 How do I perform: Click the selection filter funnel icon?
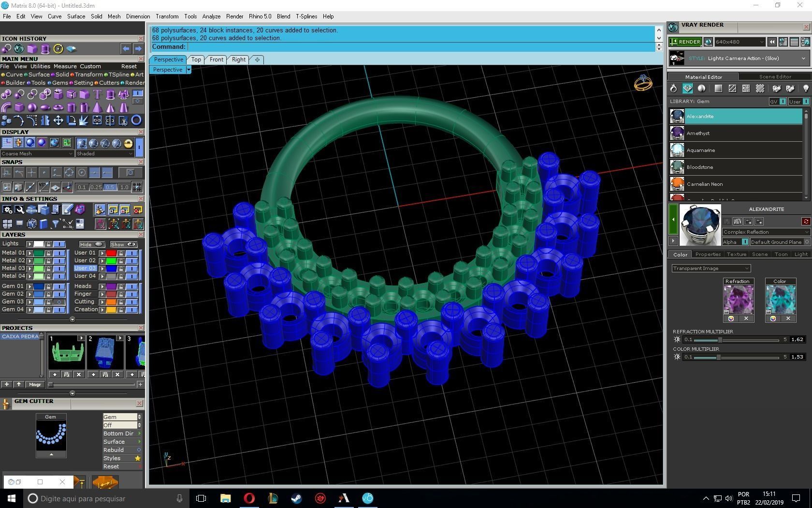click(x=56, y=224)
